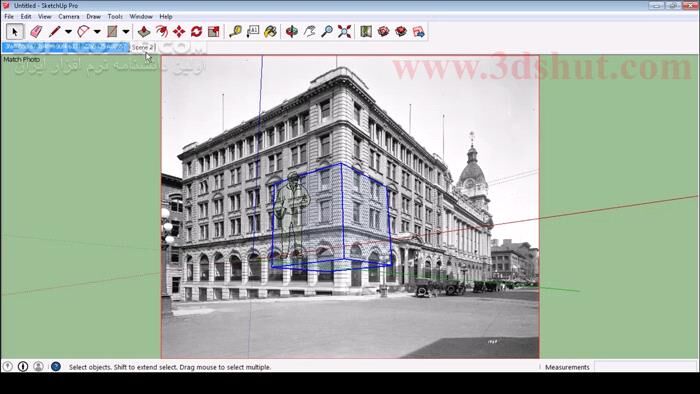Open the Help menu

point(166,17)
